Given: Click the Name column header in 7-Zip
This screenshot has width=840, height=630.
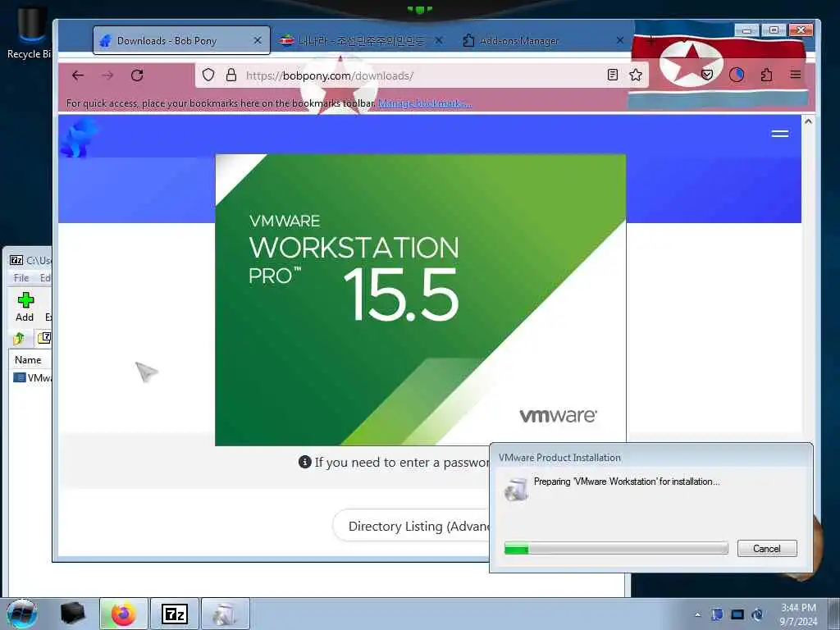Looking at the screenshot, I should 29,360.
